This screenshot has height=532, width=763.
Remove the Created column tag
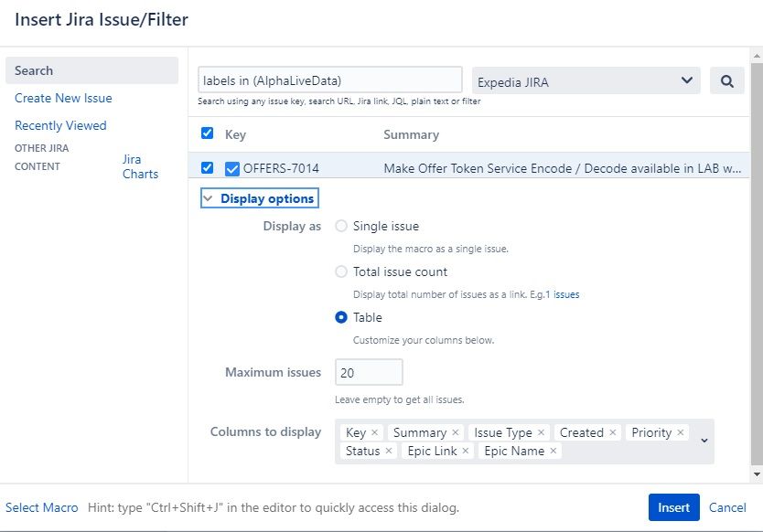click(613, 432)
